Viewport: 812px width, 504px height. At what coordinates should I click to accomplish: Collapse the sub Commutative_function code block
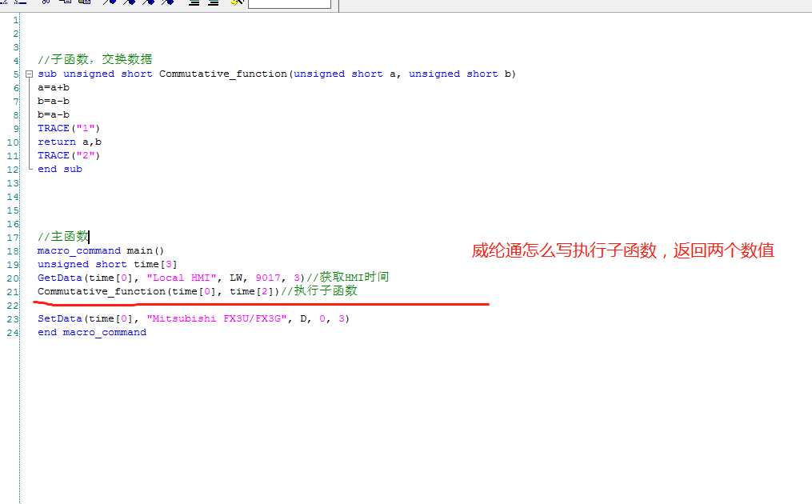[30, 74]
